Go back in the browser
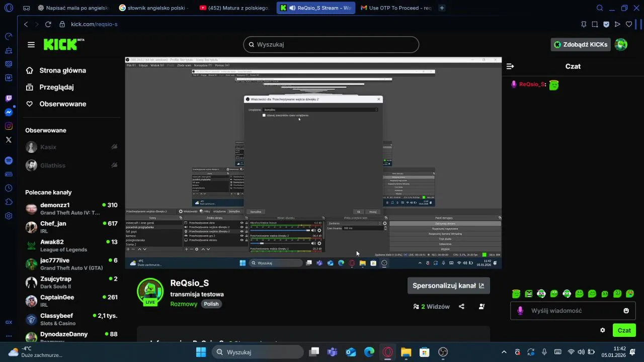The height and width of the screenshot is (362, 644). 26,24
